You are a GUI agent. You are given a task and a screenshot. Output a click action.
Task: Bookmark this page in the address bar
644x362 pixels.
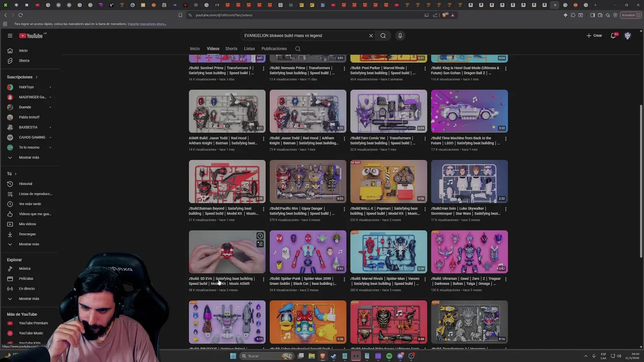(x=180, y=15)
